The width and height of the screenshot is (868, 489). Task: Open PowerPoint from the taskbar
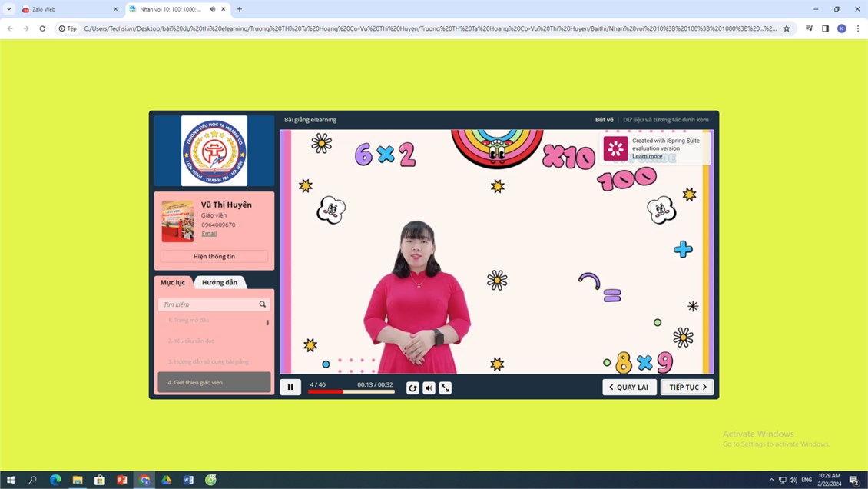pyautogui.click(x=122, y=480)
